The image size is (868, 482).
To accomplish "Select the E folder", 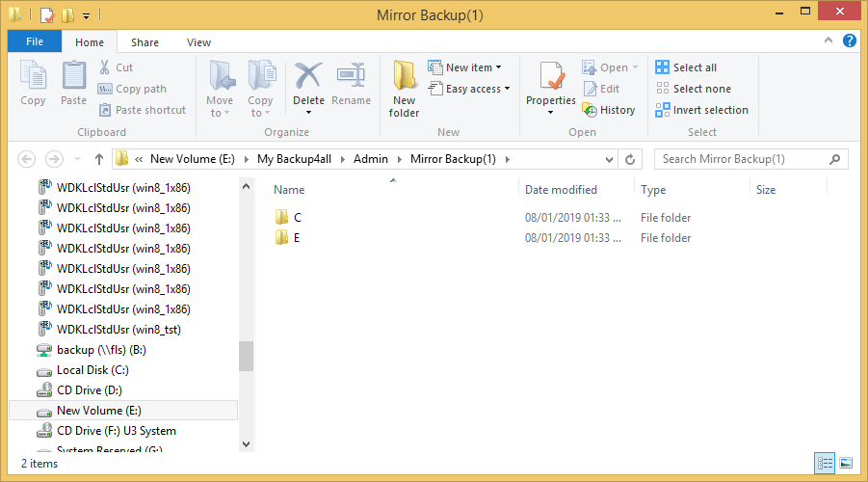I will [287, 238].
